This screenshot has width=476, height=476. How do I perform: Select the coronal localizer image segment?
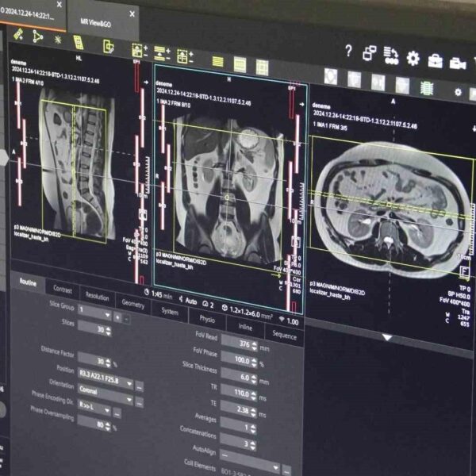(x=230, y=188)
